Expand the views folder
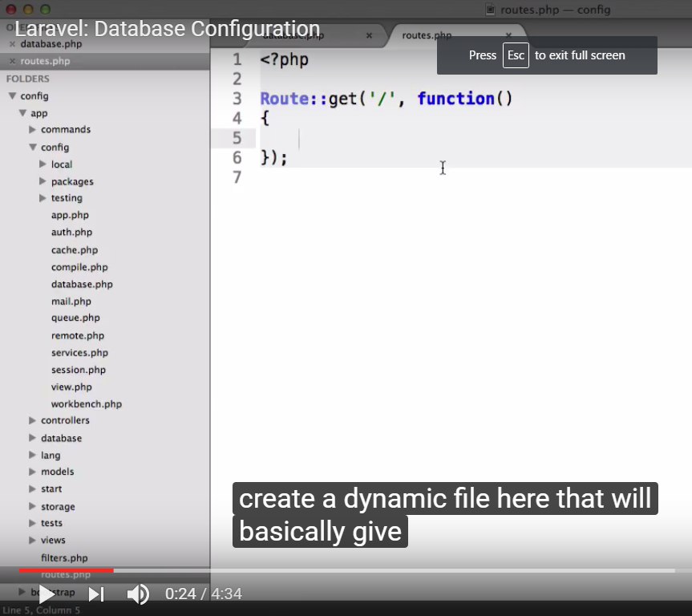This screenshot has width=692, height=616. [x=32, y=540]
